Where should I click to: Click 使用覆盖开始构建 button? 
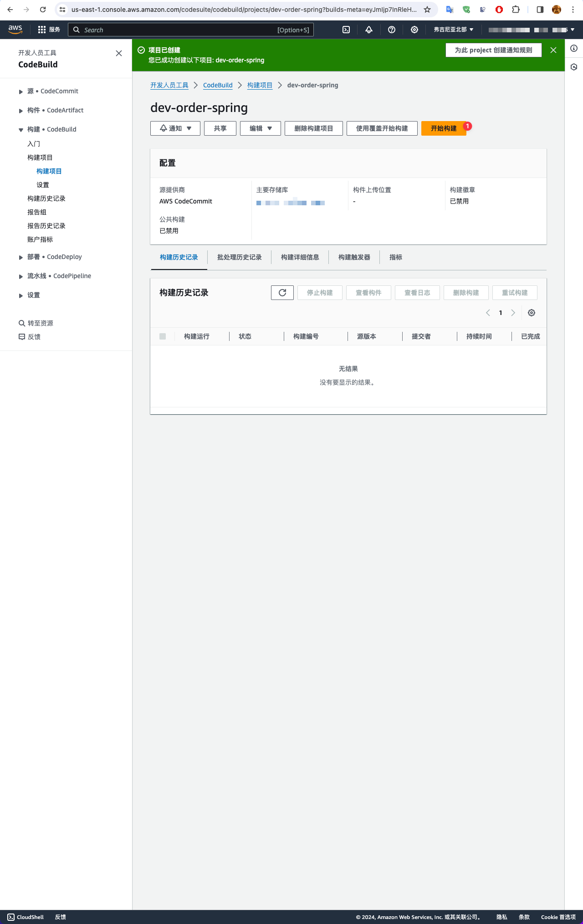(382, 128)
